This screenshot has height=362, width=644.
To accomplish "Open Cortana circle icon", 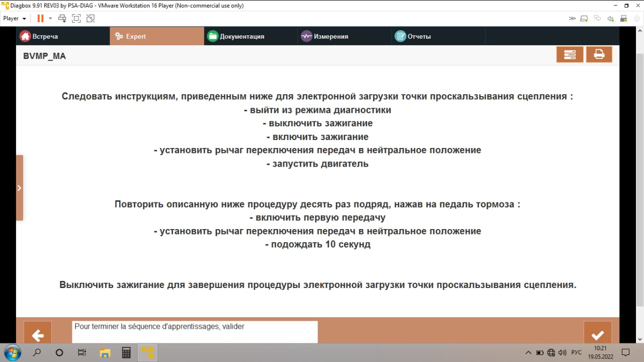I will tap(59, 353).
